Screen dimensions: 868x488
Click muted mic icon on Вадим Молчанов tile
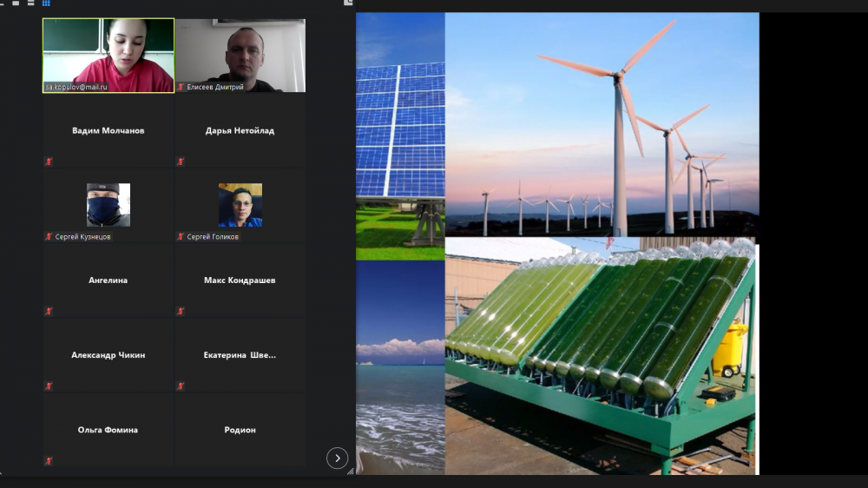pos(49,162)
